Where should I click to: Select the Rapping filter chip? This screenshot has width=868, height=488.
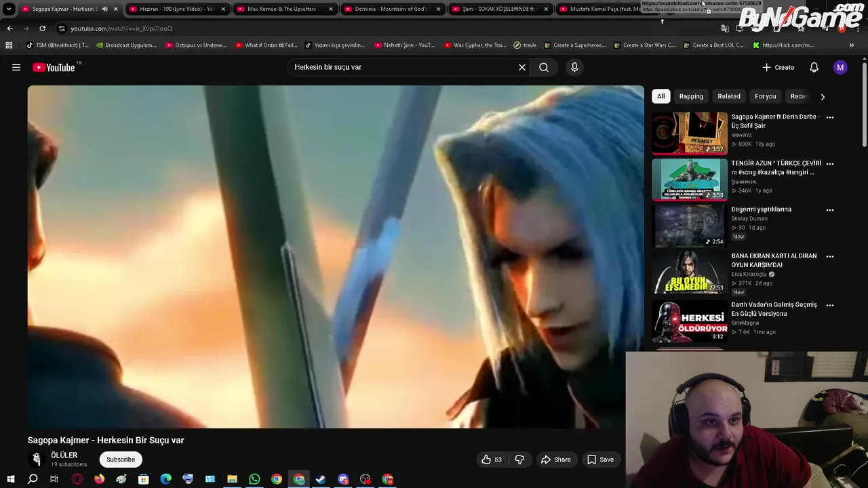691,96
